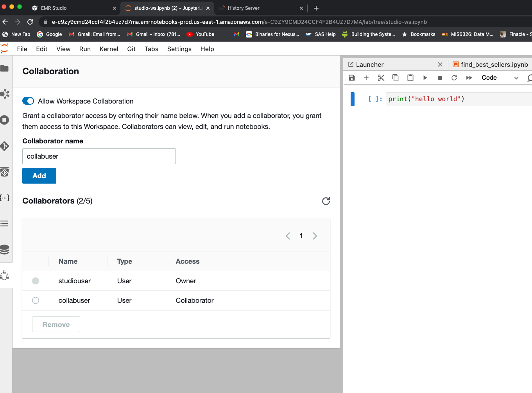Run the selected cell play icon

click(425, 78)
